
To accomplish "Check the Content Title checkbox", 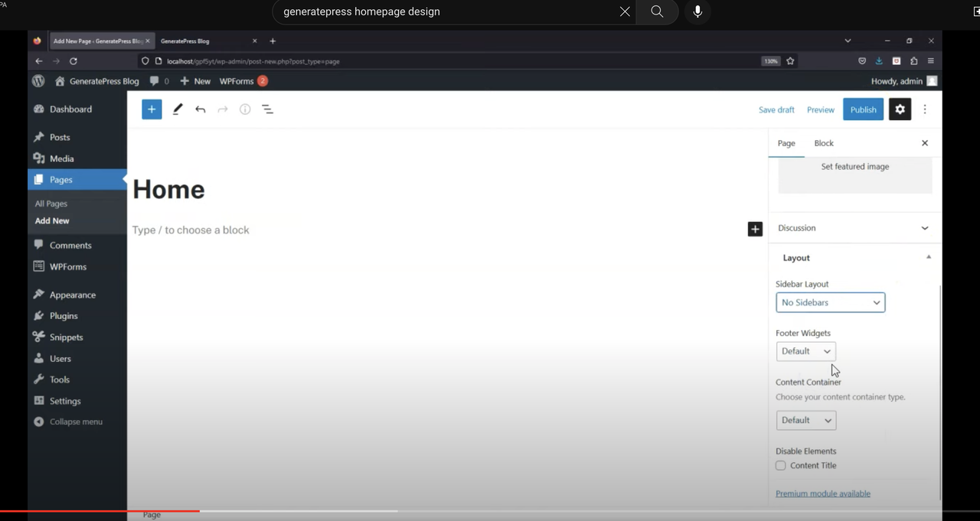I will click(x=781, y=465).
